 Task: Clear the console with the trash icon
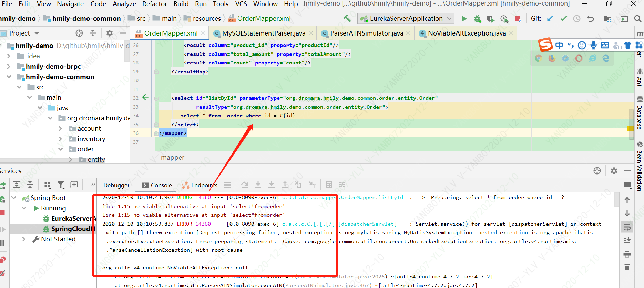coord(627,267)
